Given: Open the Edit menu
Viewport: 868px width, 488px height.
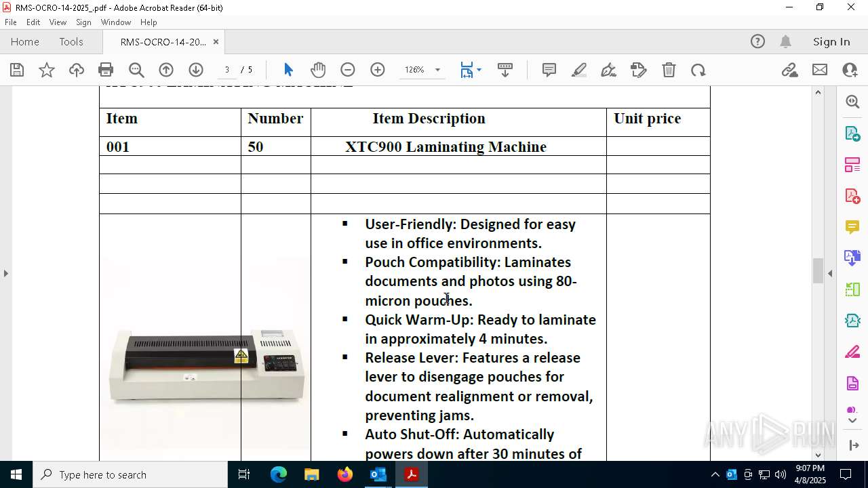Looking at the screenshot, I should (33, 22).
